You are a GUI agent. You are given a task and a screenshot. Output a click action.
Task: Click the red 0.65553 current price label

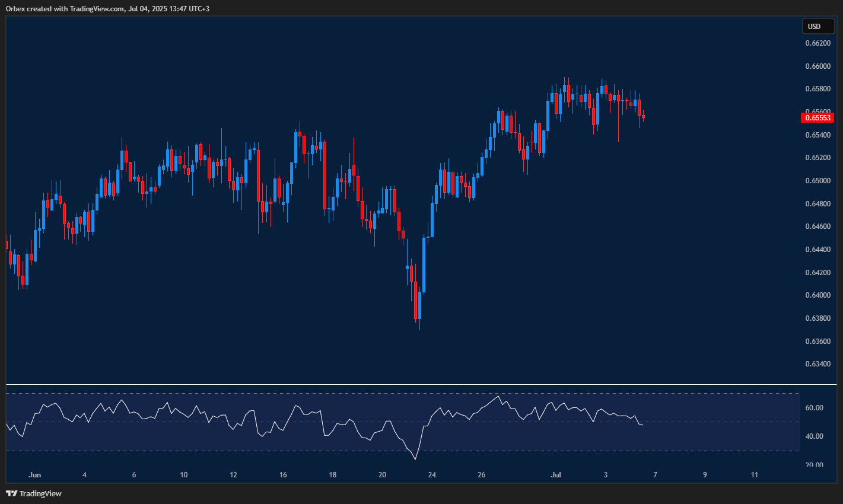click(x=818, y=118)
